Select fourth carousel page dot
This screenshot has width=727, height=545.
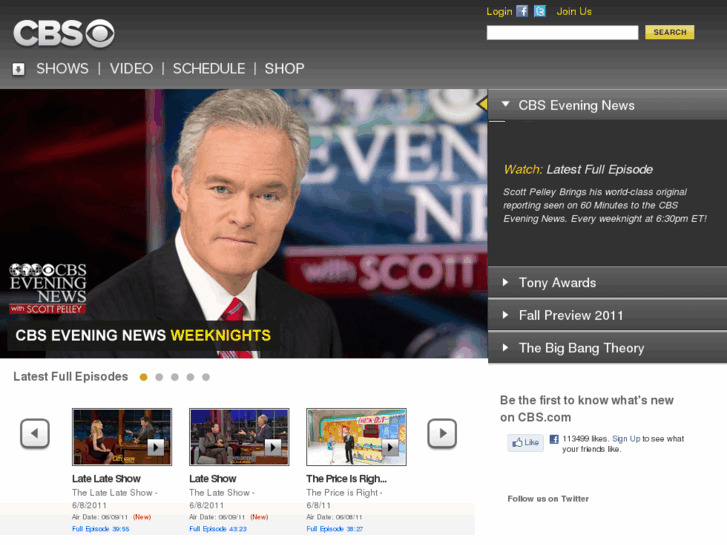[190, 377]
